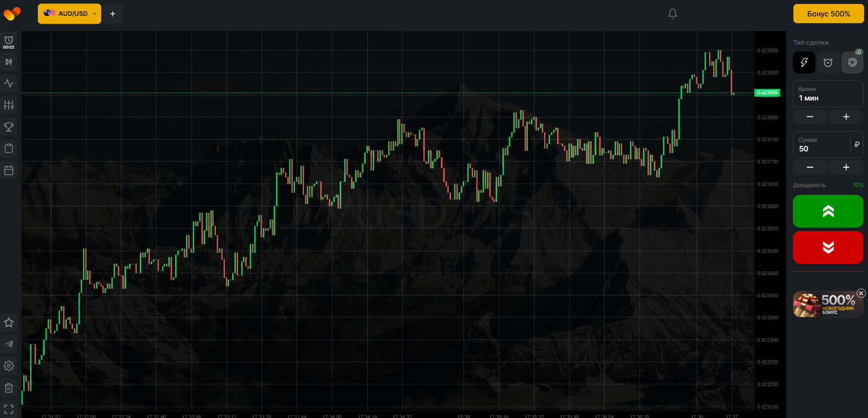Open the timeframe timer dropdown in sidebar
Viewport: 868px width, 418px height.
coord(8,42)
